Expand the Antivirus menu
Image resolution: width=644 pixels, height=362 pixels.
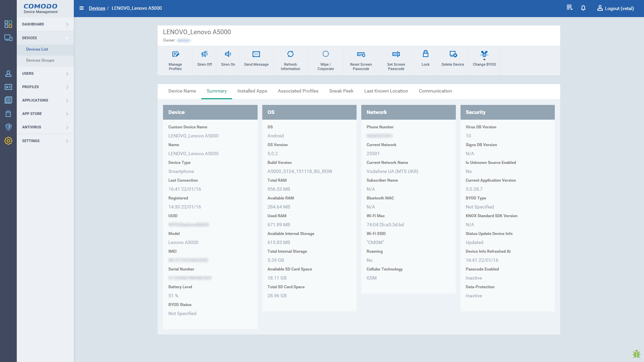(45, 127)
